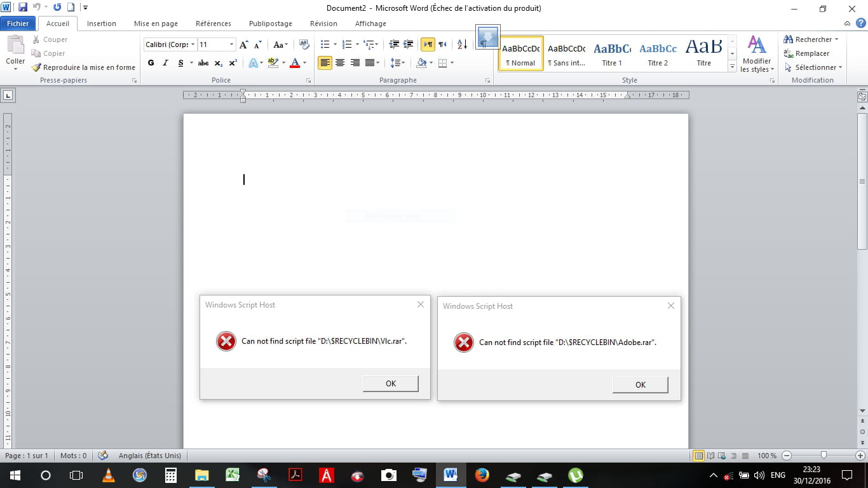Screen dimensions: 868x488
Task: Open uTorrent from the taskbar
Action: (x=576, y=475)
